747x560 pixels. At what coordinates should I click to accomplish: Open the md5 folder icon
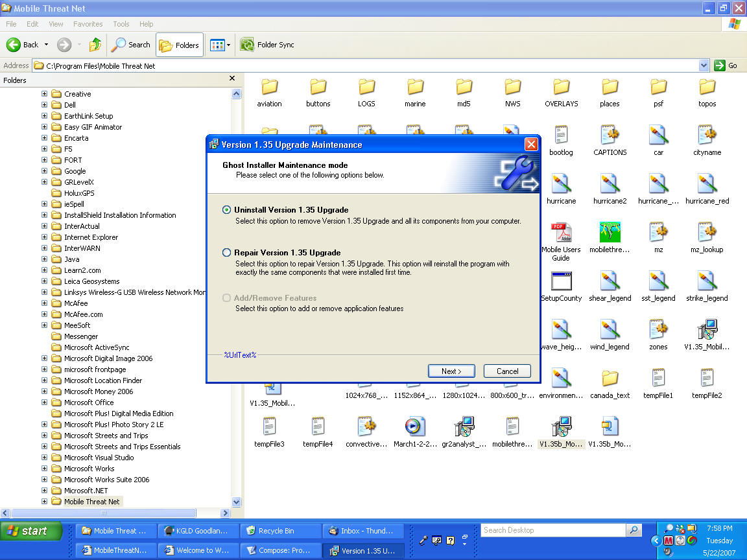[464, 87]
